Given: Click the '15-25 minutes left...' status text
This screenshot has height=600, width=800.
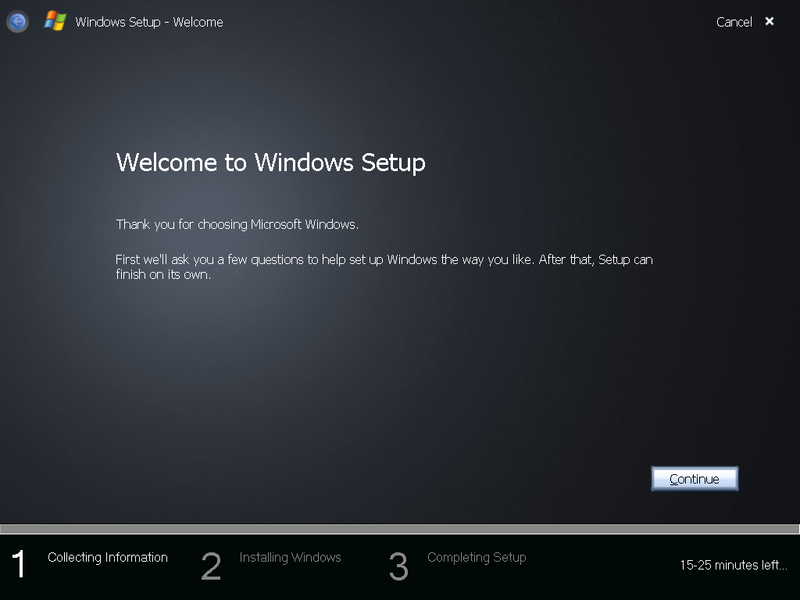Looking at the screenshot, I should [x=733, y=565].
